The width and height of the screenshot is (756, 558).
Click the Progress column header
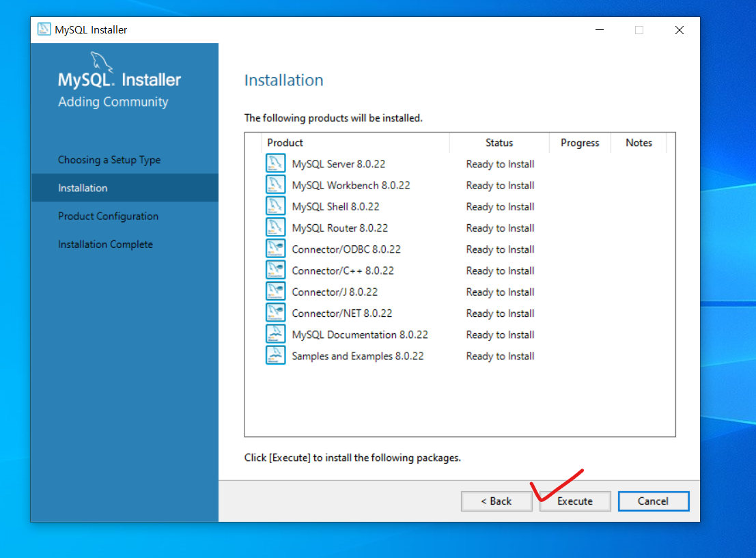click(x=580, y=143)
